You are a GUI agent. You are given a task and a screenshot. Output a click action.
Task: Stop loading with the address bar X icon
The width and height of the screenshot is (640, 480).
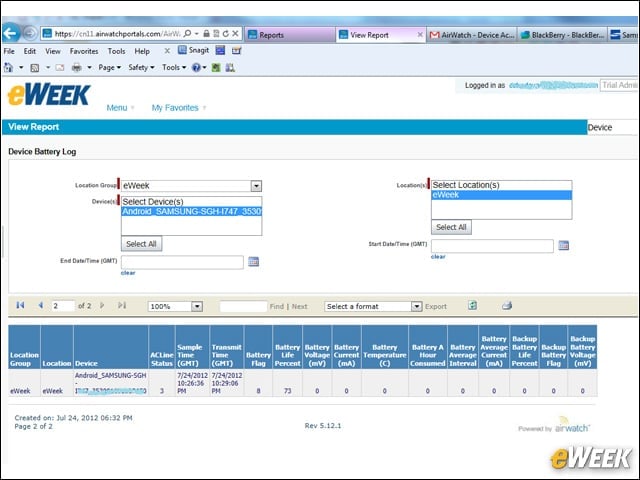[x=235, y=34]
